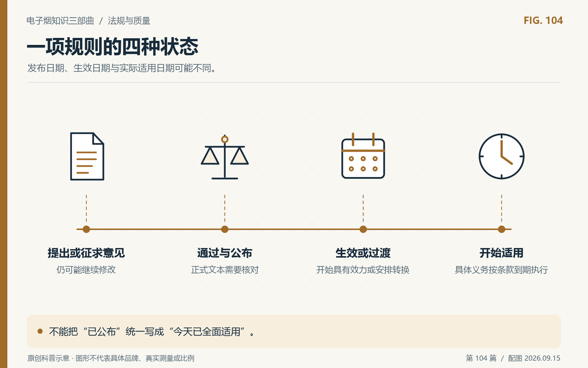
Task: Click breadcrumb 法规与质量
Action: [129, 21]
